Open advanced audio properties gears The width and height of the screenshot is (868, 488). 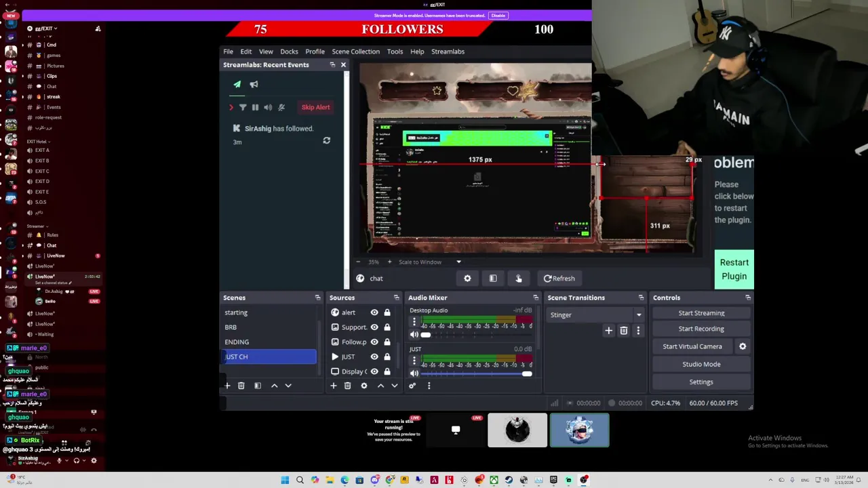pyautogui.click(x=412, y=386)
